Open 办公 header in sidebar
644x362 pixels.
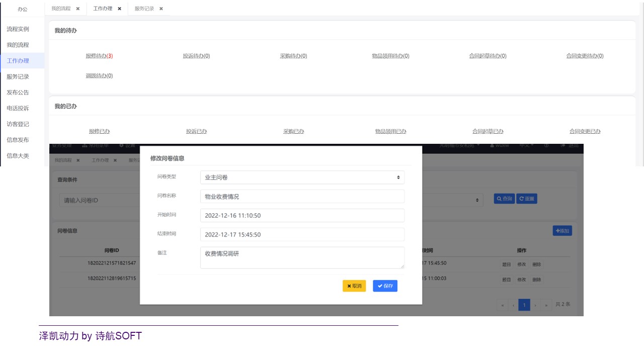pos(23,9)
